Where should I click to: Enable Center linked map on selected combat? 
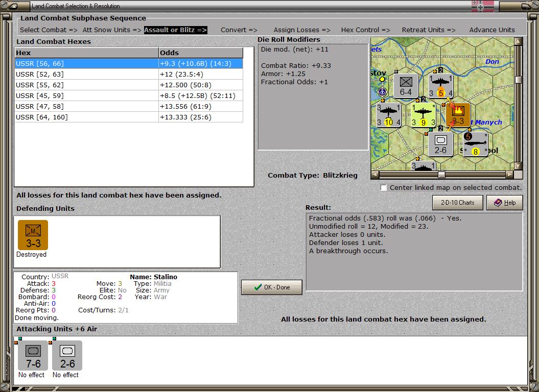point(384,188)
